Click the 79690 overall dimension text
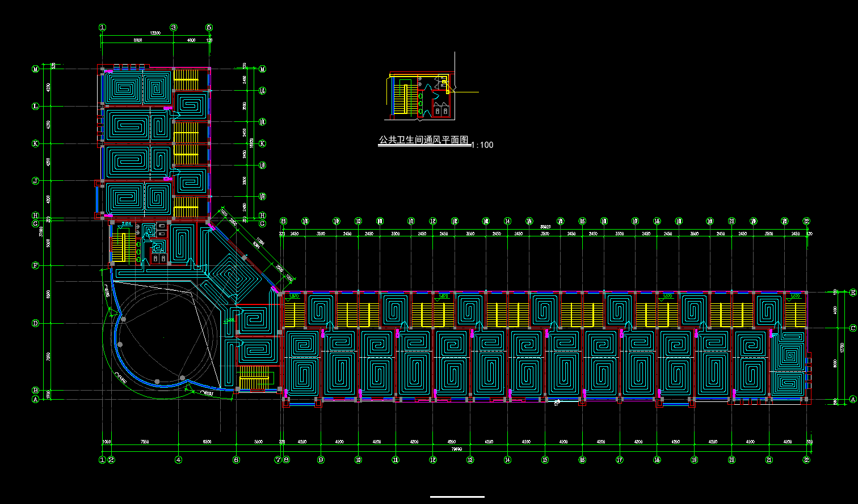The width and height of the screenshot is (858, 504). [x=456, y=449]
